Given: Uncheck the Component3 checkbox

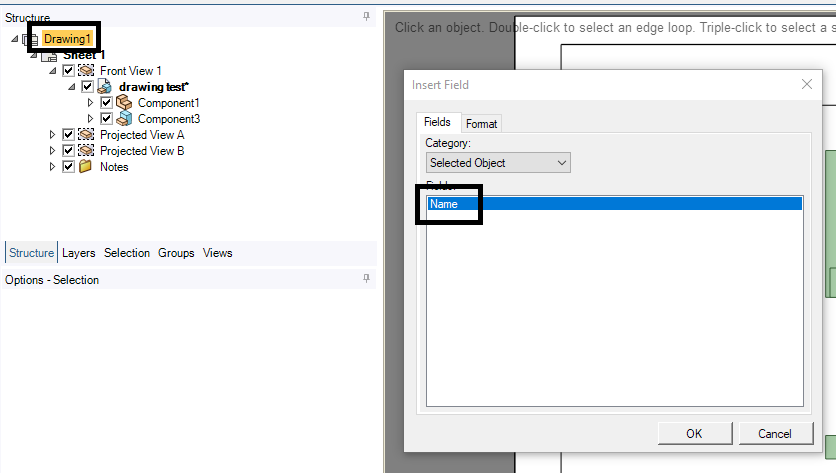Looking at the screenshot, I should tap(107, 118).
